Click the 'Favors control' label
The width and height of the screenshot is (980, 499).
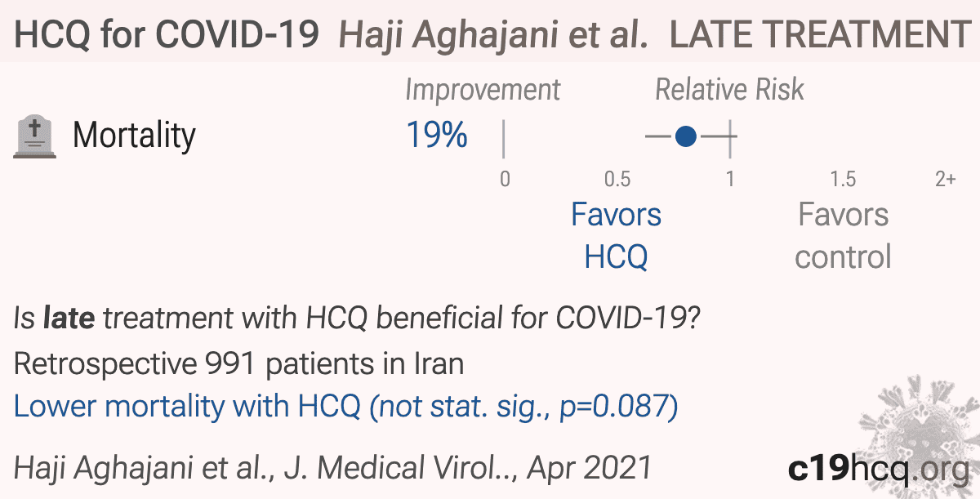(x=843, y=235)
